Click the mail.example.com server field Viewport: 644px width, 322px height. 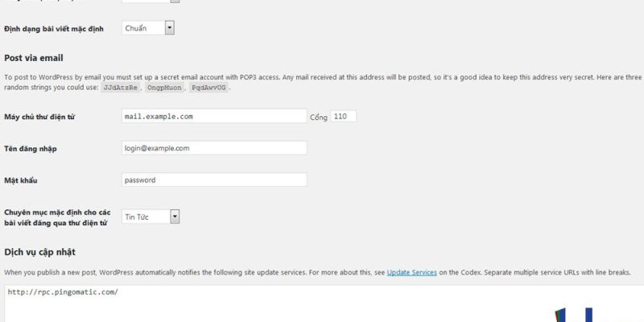click(213, 116)
